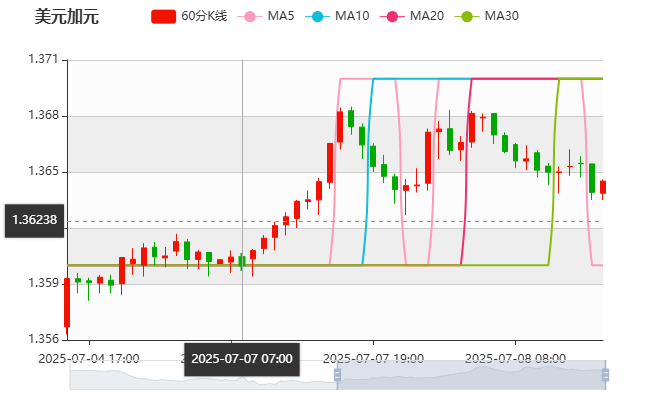
Task: Click the last red candlestick at right edge
Action: 603,187
